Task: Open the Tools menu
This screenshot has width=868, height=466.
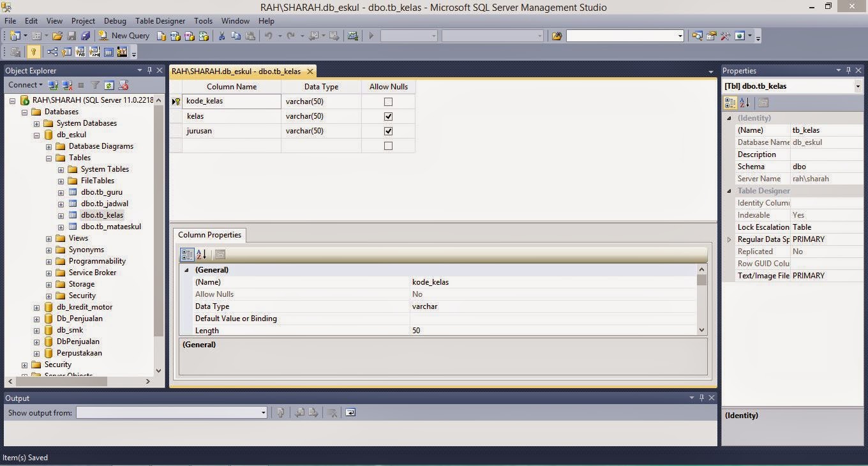Action: [x=203, y=20]
